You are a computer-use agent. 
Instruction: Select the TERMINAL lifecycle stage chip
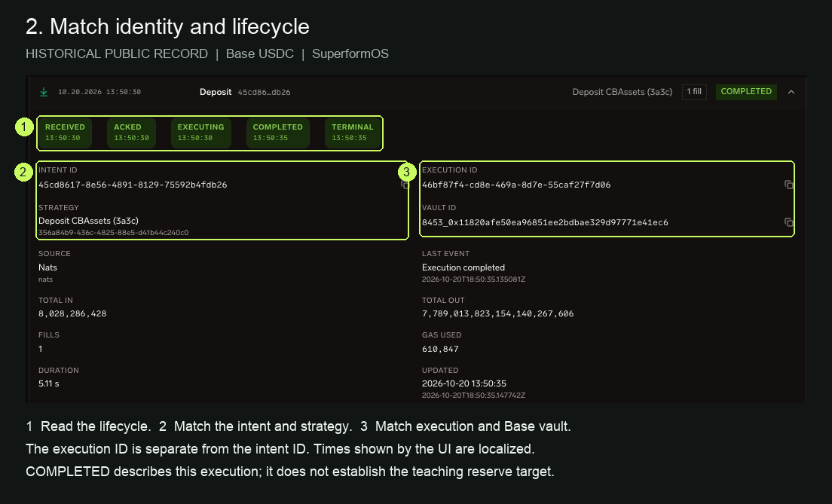[x=353, y=133]
